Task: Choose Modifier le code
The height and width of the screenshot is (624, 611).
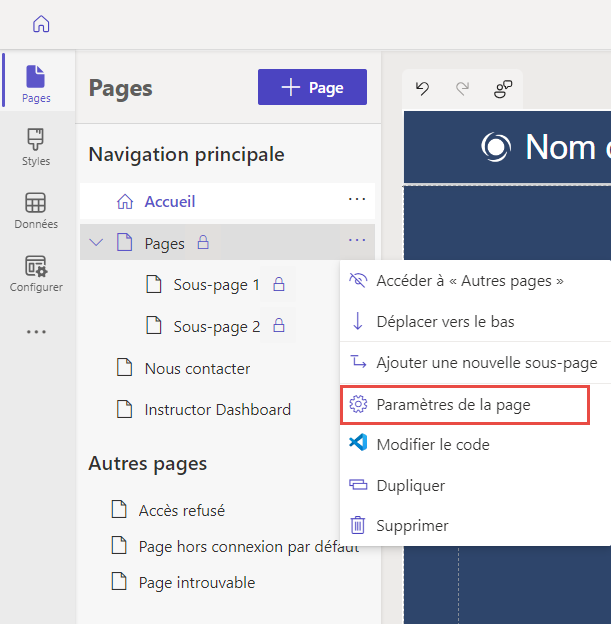Action: pyautogui.click(x=475, y=445)
